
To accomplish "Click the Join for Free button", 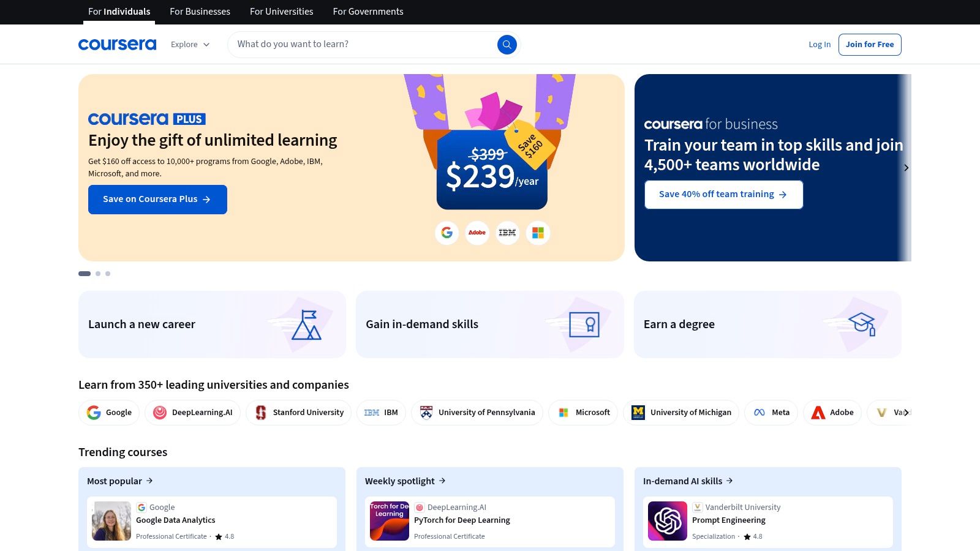I will 870,44.
